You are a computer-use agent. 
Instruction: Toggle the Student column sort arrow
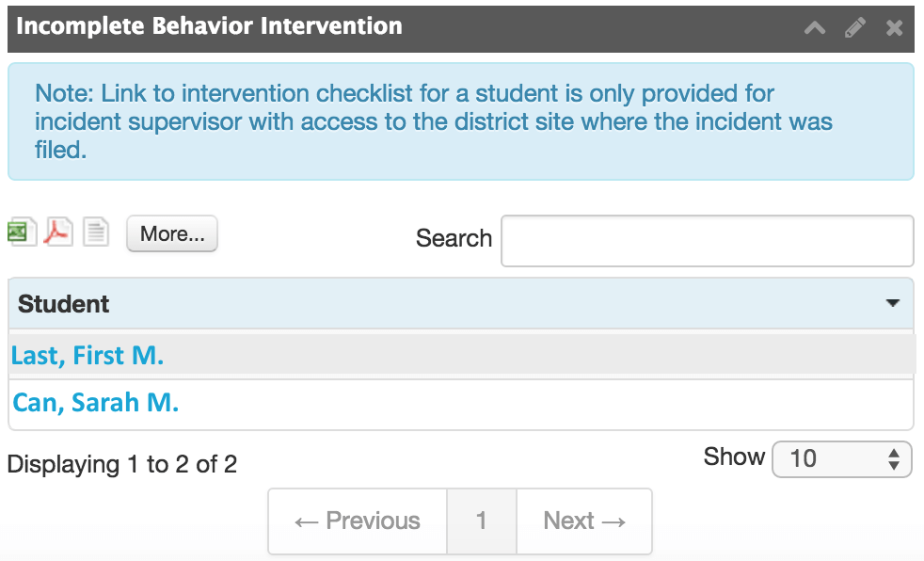(893, 304)
